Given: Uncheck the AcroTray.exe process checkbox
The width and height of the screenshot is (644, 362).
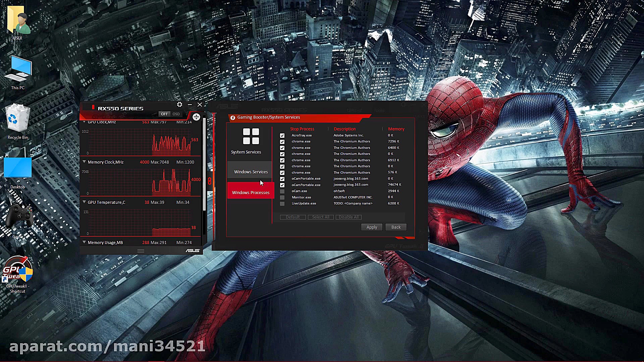Looking at the screenshot, I should pos(282,135).
